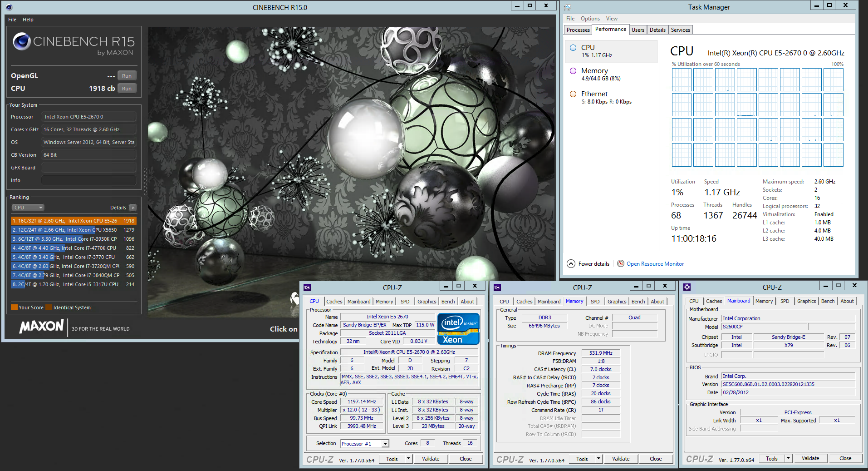Expand Tools dropdown arrow in Memory CPU-Z

click(598, 459)
